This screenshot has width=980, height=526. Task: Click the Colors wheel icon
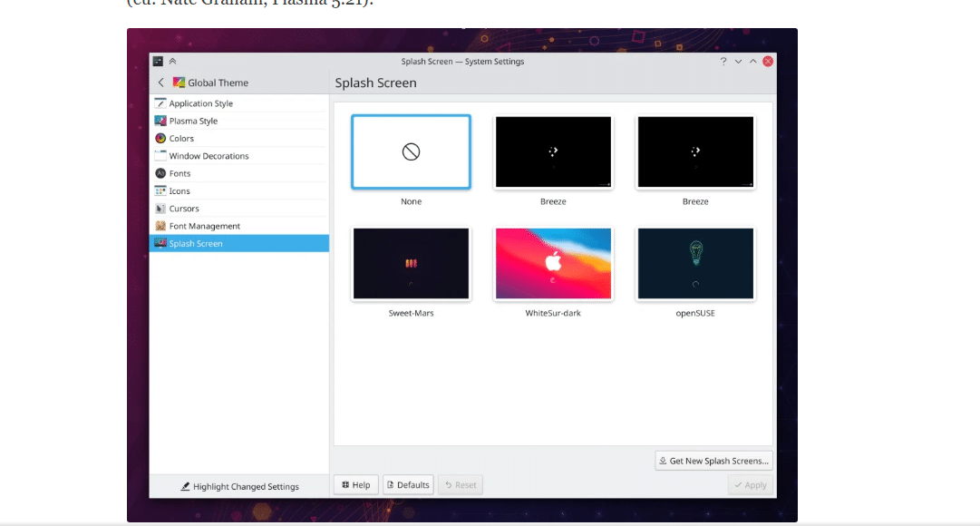tap(160, 138)
